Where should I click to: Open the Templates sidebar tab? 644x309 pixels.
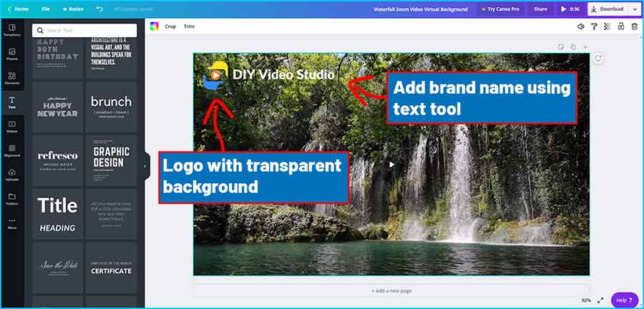tap(12, 30)
